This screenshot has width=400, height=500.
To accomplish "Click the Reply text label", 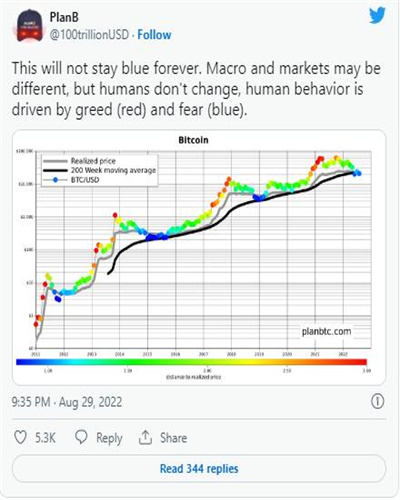I will pyautogui.click(x=109, y=438).
